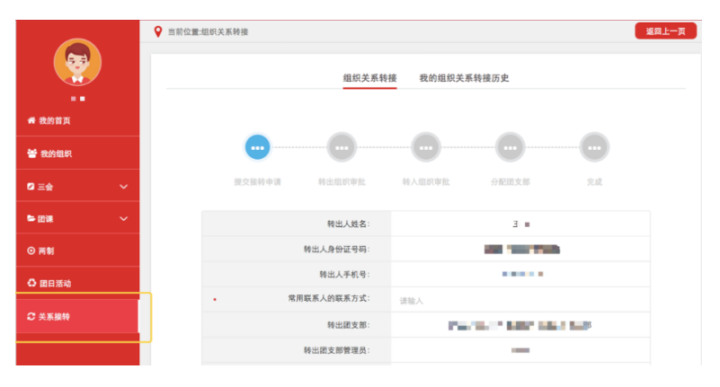Click the 三会 edit icon
Viewport: 720px width, 387px height.
[x=31, y=186]
